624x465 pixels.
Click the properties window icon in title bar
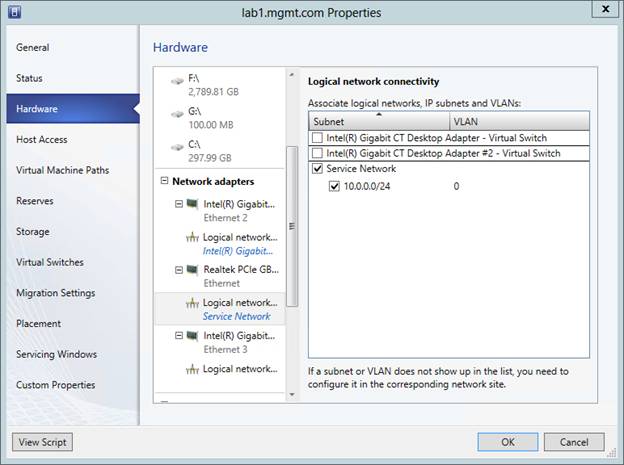(14, 12)
